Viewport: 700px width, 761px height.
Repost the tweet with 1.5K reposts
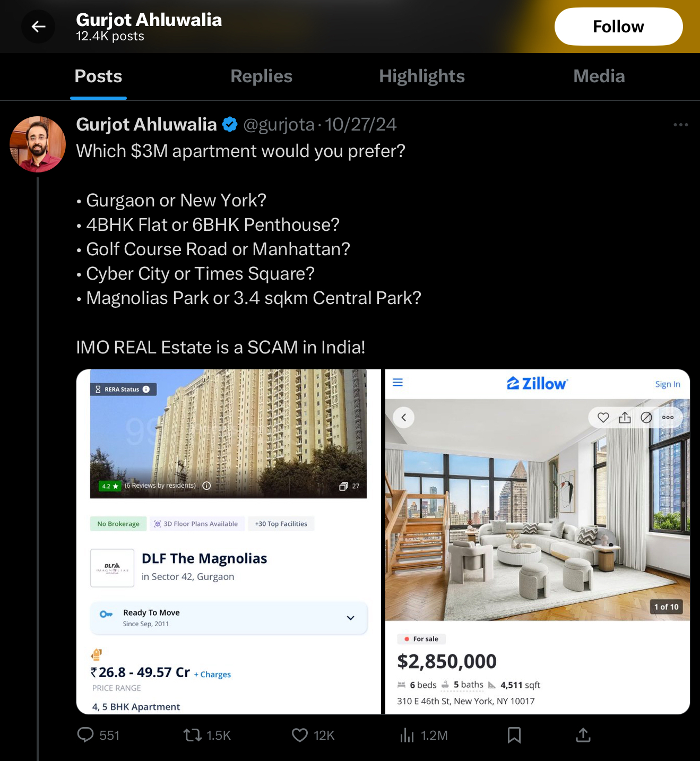[207, 735]
